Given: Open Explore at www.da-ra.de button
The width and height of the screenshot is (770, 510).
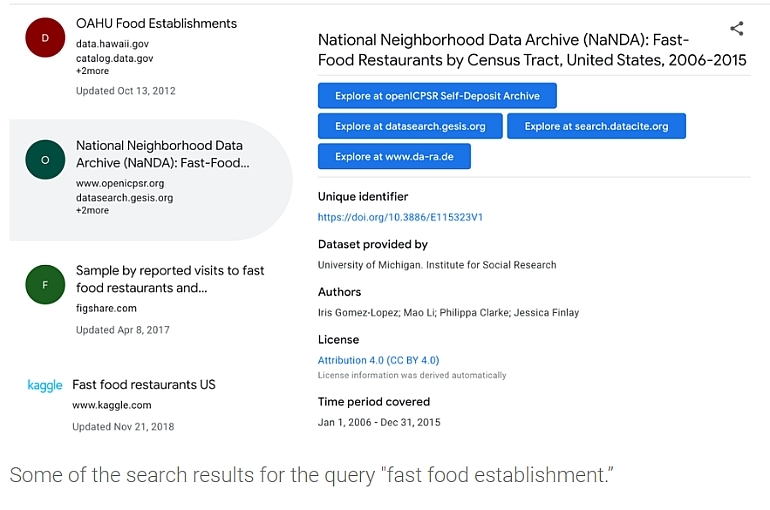Looking at the screenshot, I should point(394,156).
